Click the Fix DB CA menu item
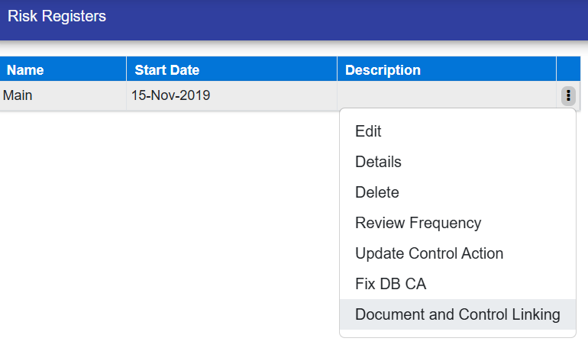588x364 pixels. [390, 284]
